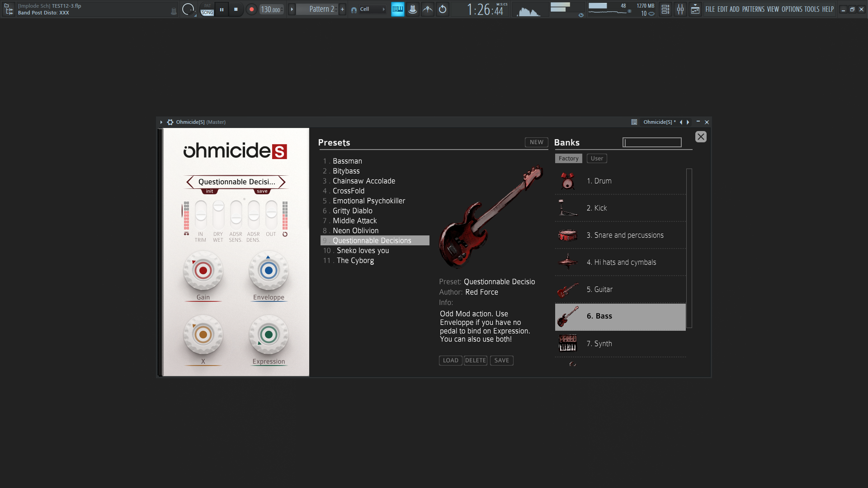Stop playback with the stop button
Image resolution: width=868 pixels, height=488 pixels.
tap(236, 9)
